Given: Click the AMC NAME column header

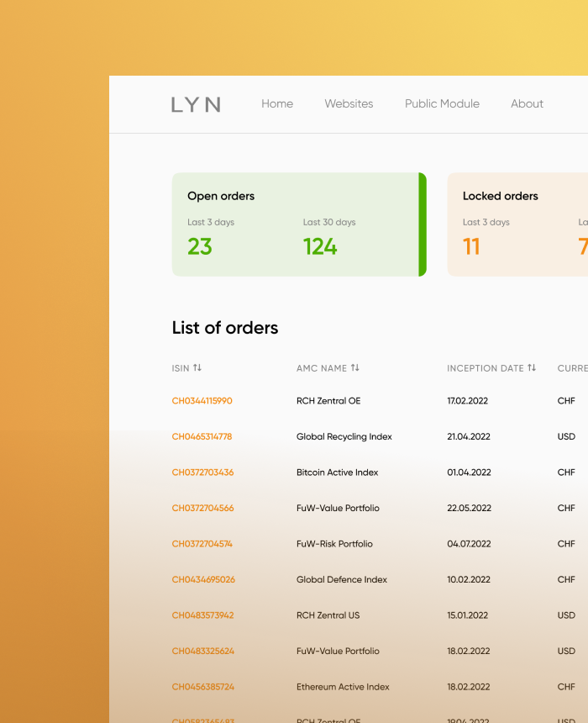Looking at the screenshot, I should pyautogui.click(x=322, y=368).
